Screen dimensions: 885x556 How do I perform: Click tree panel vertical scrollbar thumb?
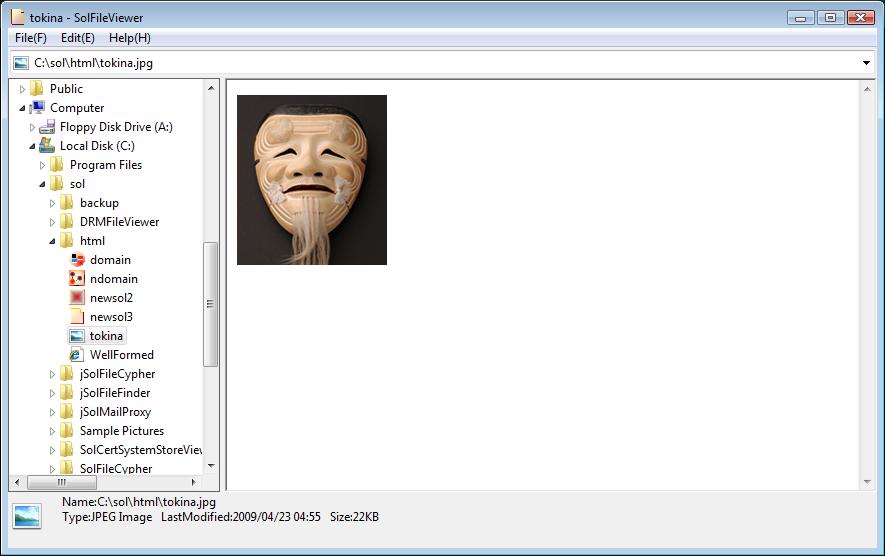point(210,304)
